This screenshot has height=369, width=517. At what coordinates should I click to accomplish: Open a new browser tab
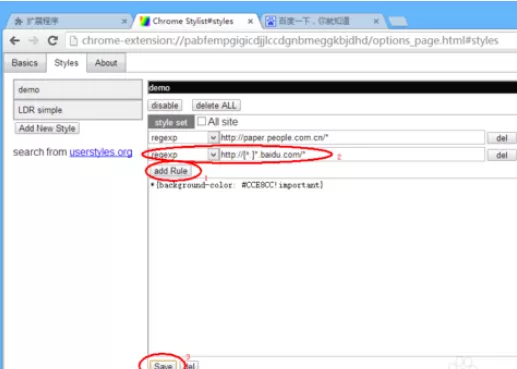click(x=398, y=22)
